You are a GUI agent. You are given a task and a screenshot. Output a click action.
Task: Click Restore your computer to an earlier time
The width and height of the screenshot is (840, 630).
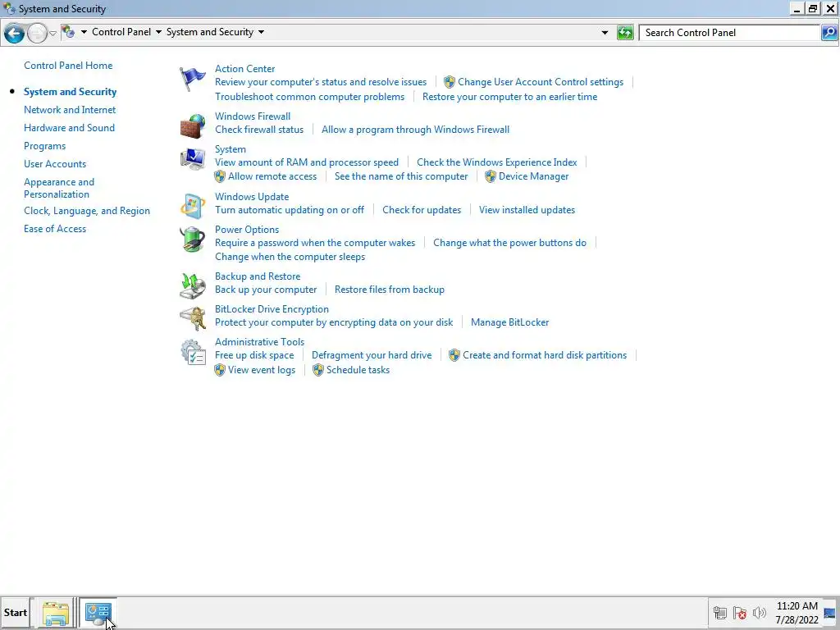click(510, 97)
